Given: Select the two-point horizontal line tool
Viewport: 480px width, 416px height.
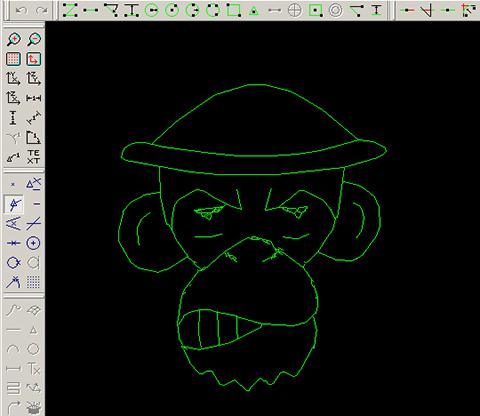Looking at the screenshot, I should coord(91,10).
